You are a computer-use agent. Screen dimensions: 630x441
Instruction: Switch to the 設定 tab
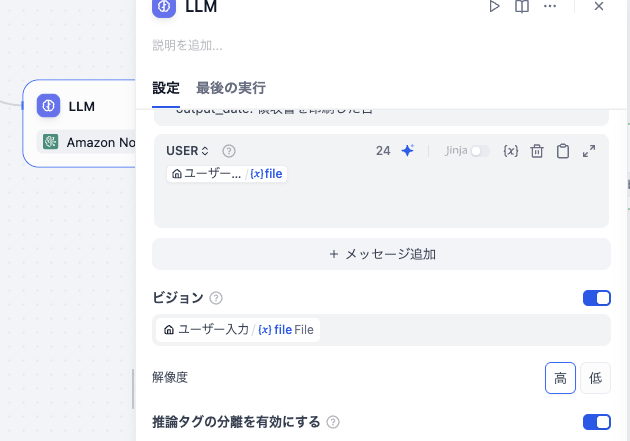click(x=166, y=88)
